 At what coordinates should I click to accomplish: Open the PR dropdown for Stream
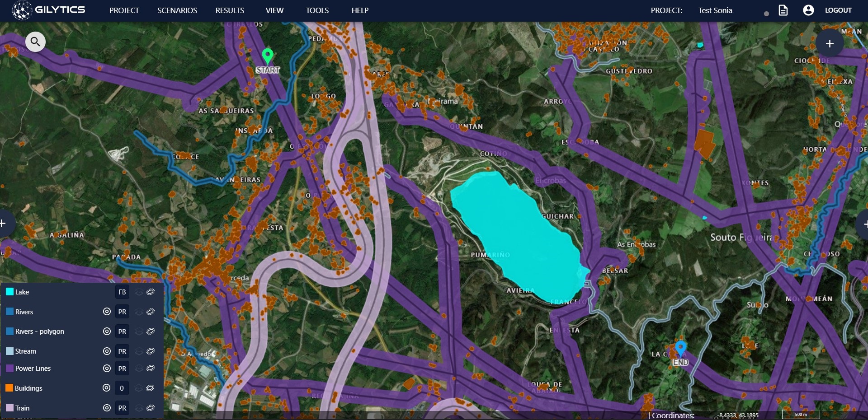[122, 351]
